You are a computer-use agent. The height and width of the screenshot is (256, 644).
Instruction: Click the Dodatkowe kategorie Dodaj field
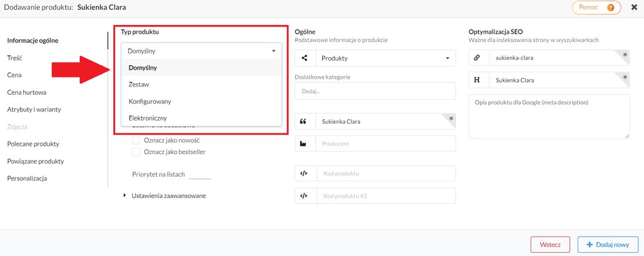[x=375, y=91]
